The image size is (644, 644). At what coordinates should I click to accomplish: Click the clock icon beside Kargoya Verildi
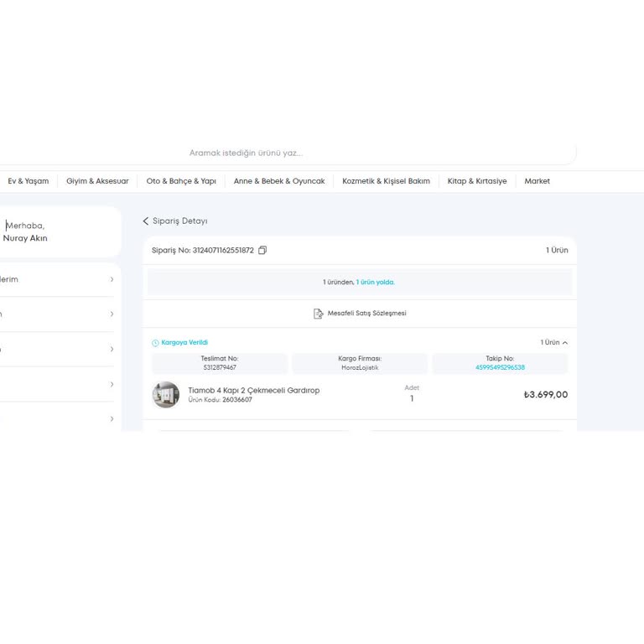pyautogui.click(x=155, y=343)
